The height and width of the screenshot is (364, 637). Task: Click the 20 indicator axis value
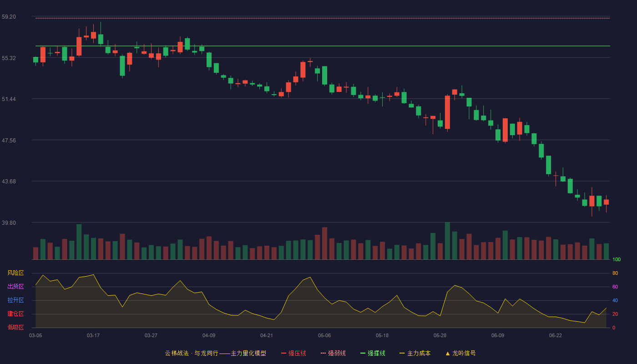[615, 314]
